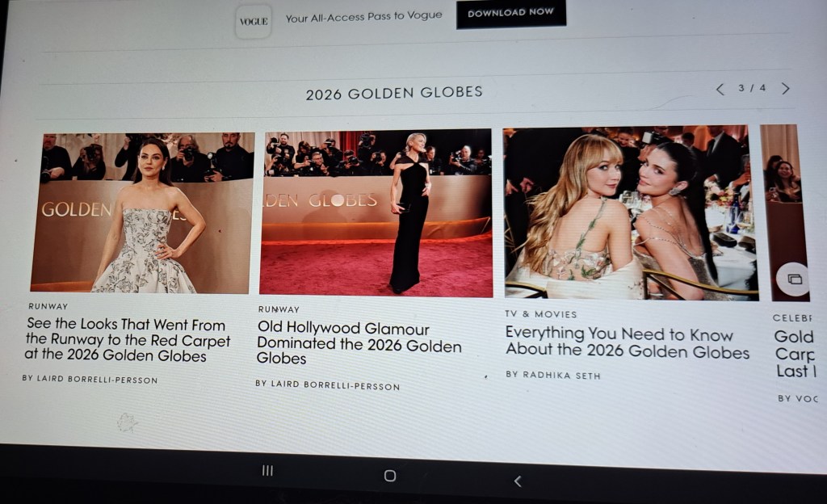
Task: Open 'Everything You Need to Know' article
Action: [x=627, y=342]
